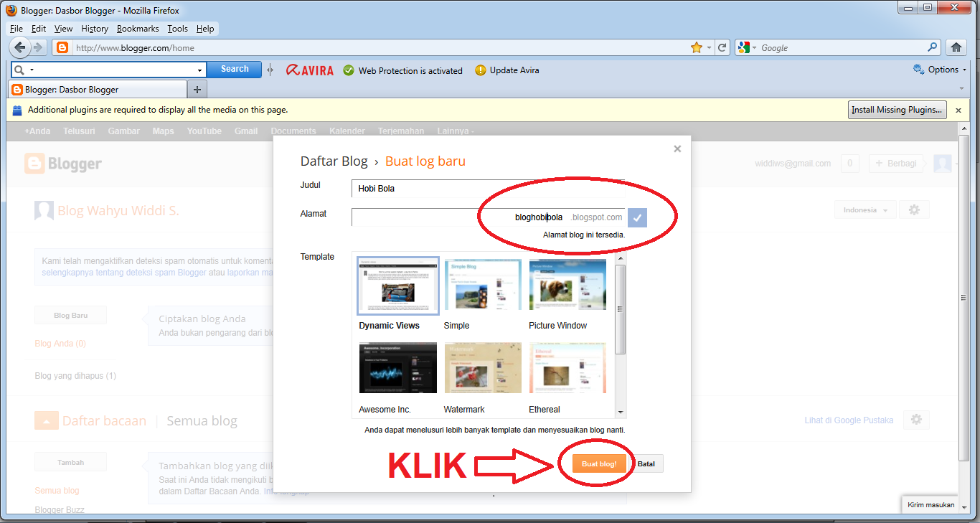Open the Gmail link in Google bar

coord(245,131)
